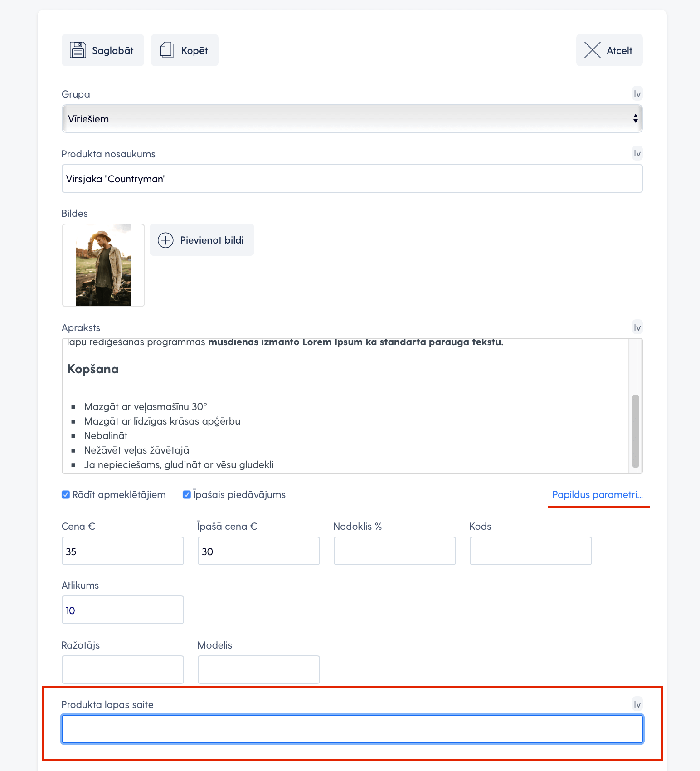Open the Papildus parametri link

click(x=598, y=494)
